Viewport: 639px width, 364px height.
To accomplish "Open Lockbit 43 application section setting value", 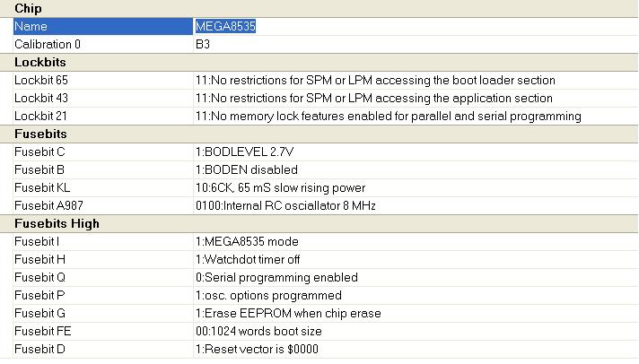I will pos(374,98).
